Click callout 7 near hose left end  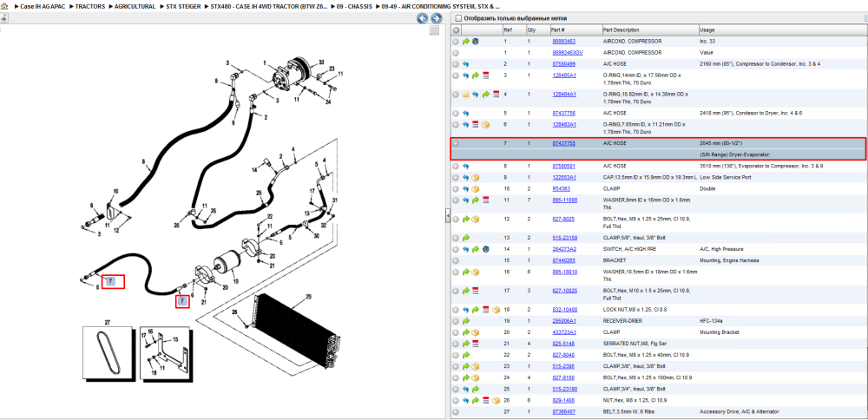point(111,282)
